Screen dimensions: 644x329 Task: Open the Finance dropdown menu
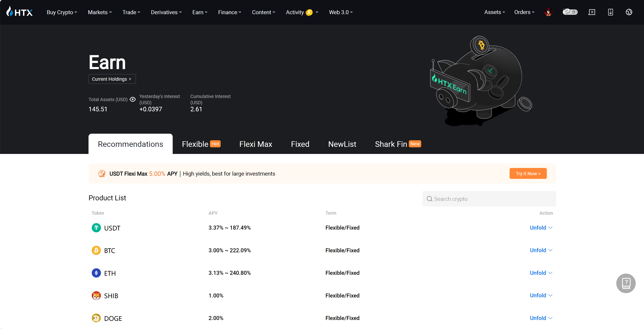click(230, 12)
